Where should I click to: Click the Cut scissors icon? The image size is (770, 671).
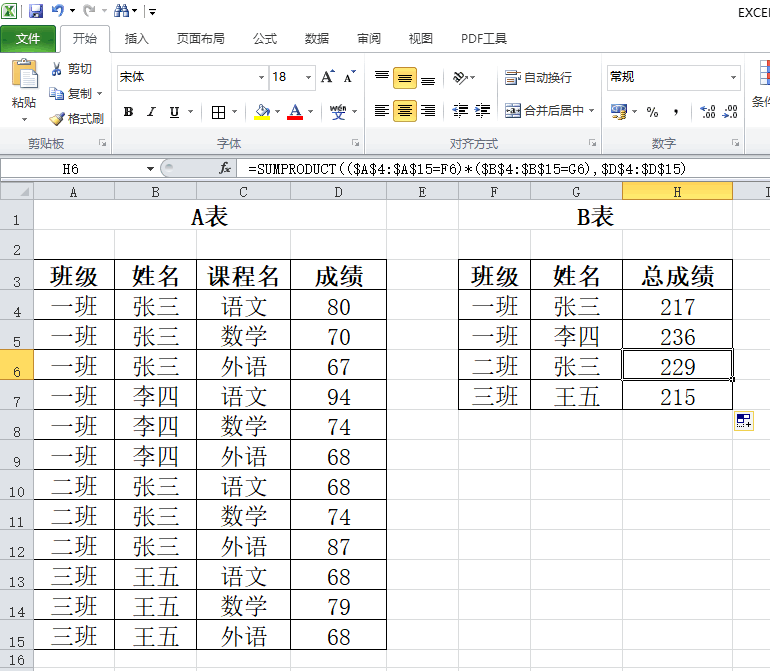pos(57,69)
